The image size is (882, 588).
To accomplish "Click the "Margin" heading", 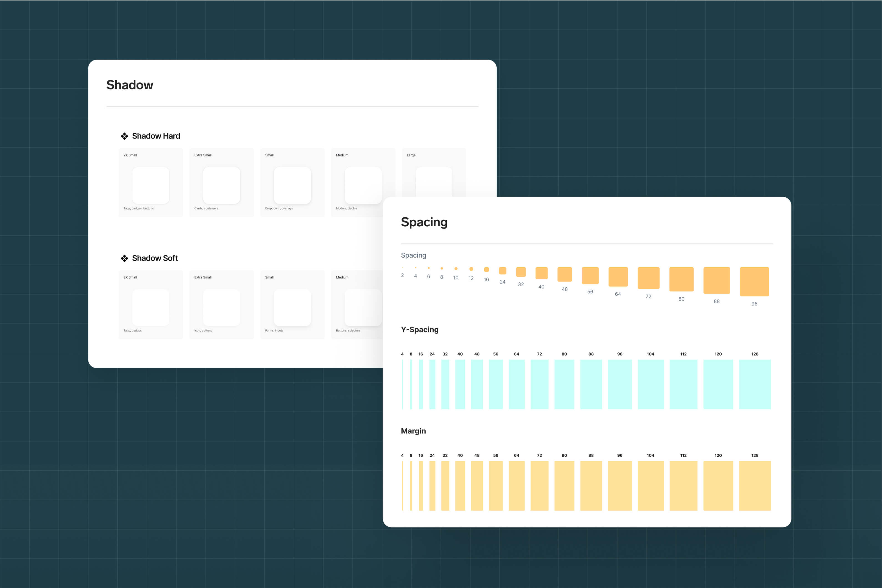I will tap(413, 431).
